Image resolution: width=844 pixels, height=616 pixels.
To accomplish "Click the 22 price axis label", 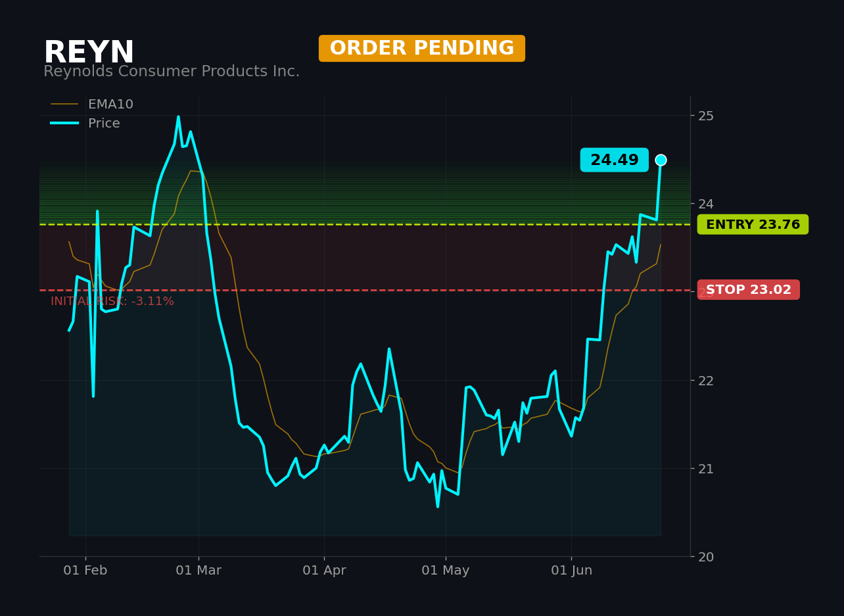I will point(706,380).
